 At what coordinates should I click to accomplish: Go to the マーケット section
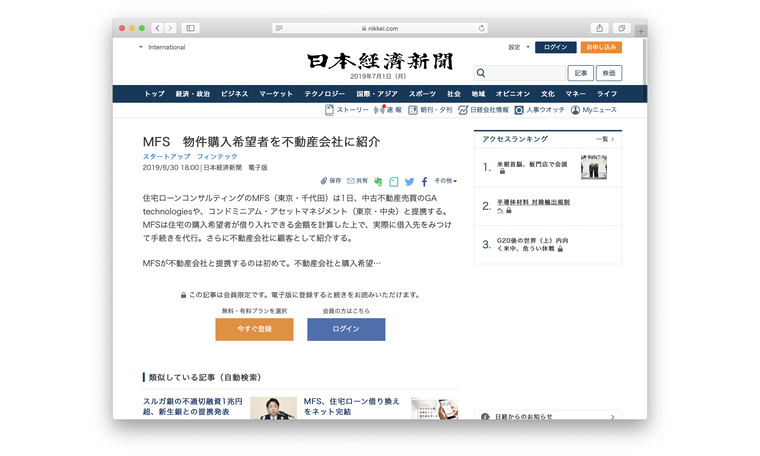(276, 93)
